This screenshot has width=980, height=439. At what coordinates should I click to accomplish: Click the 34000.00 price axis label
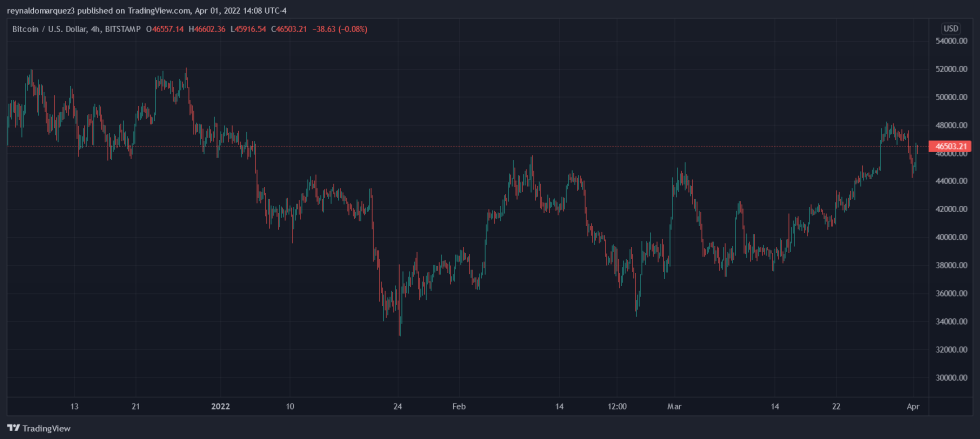pyautogui.click(x=951, y=322)
